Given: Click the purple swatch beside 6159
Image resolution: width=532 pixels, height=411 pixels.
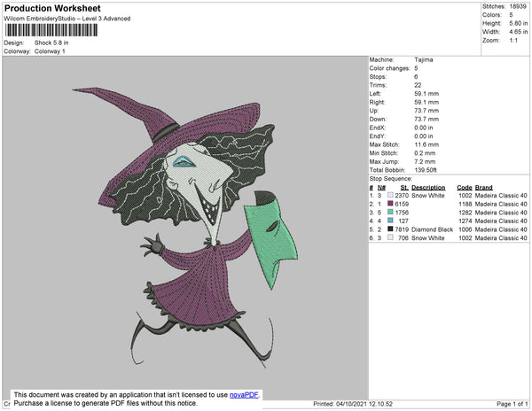Looking at the screenshot, I should tap(390, 204).
